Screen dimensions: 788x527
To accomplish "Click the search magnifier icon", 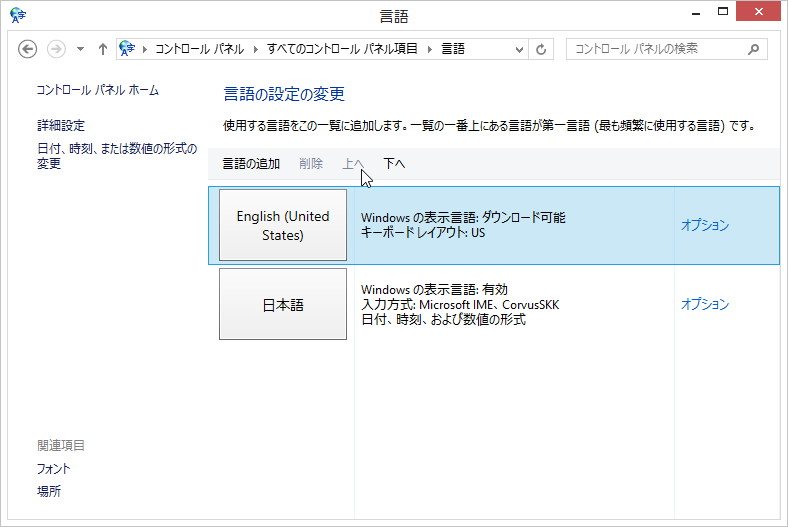I will [x=753, y=49].
